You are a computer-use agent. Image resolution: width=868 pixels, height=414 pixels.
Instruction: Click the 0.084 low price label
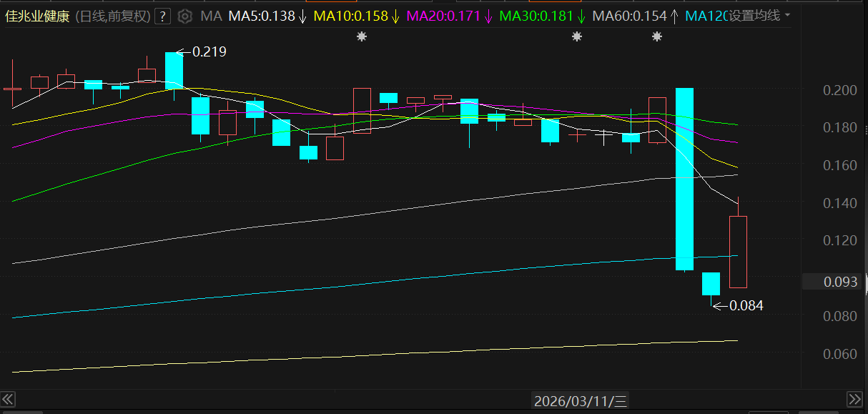click(746, 306)
